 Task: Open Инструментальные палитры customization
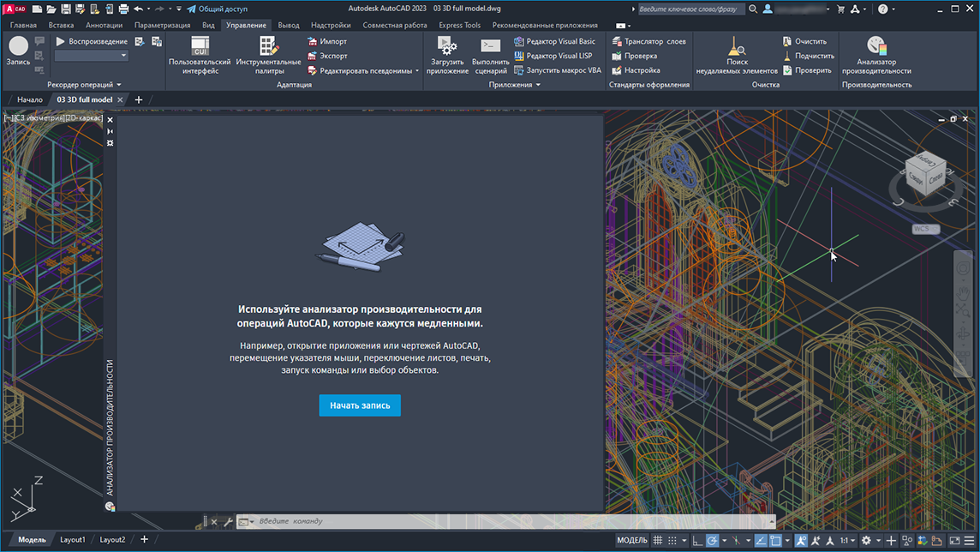268,55
